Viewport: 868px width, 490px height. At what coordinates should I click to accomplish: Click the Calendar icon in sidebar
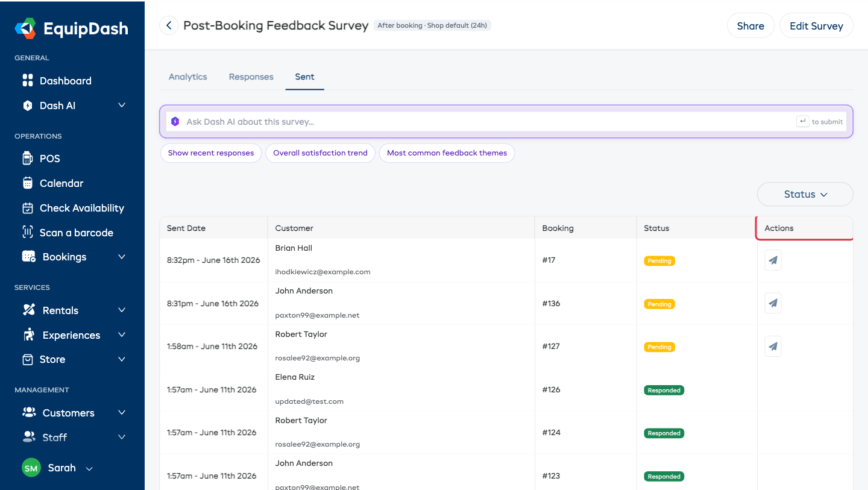click(28, 183)
